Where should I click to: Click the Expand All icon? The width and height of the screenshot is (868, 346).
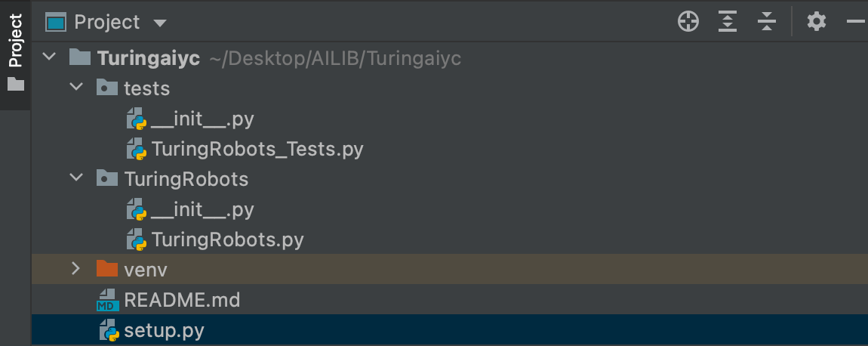click(728, 22)
